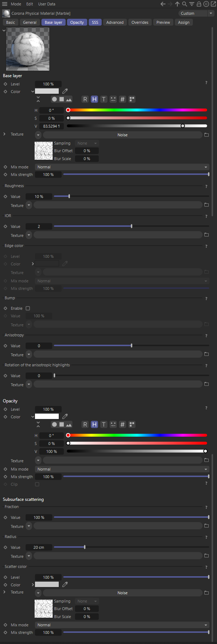Toggle keyframe diamond for Anisotropy Value
Image resolution: width=217 pixels, height=644 pixels.
click(5, 346)
